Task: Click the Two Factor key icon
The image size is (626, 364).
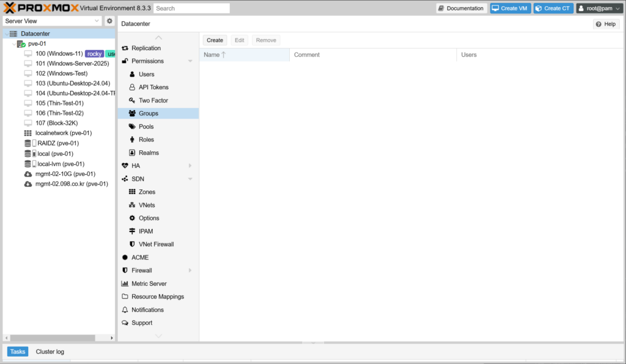Action: [x=132, y=101]
